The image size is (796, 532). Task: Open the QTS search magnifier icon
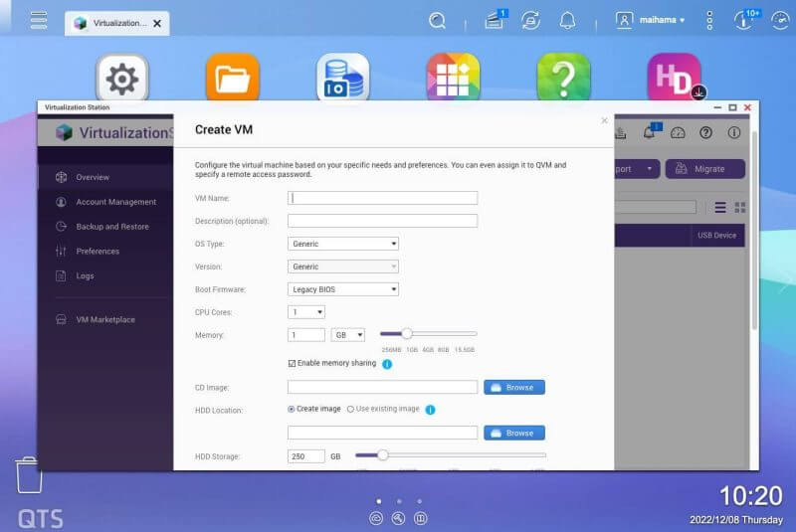pos(437,20)
